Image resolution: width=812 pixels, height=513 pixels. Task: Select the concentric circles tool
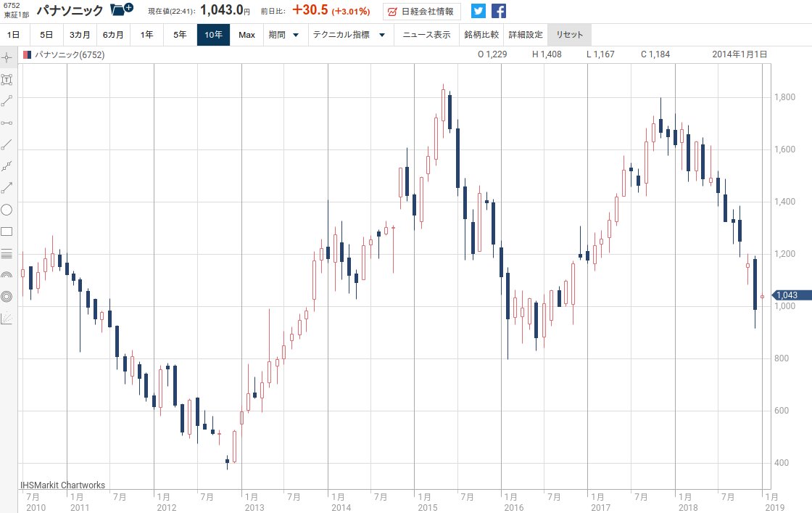pos(7,296)
